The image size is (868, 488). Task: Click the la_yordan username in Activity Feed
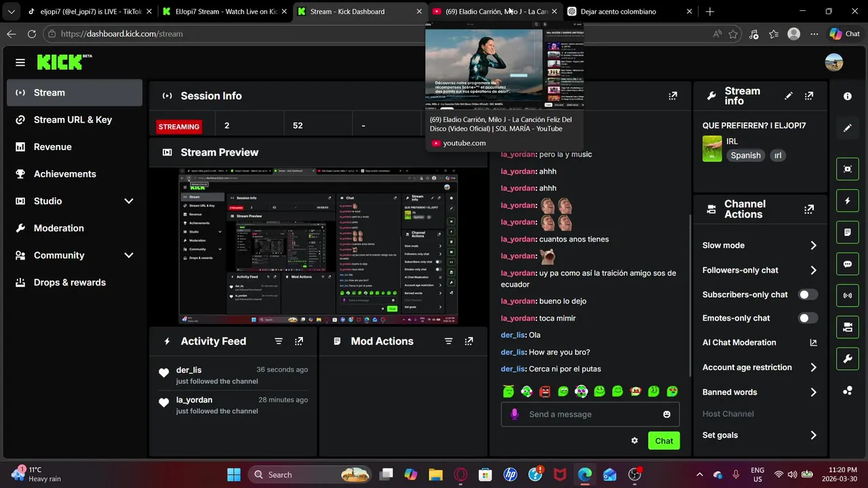194,400
